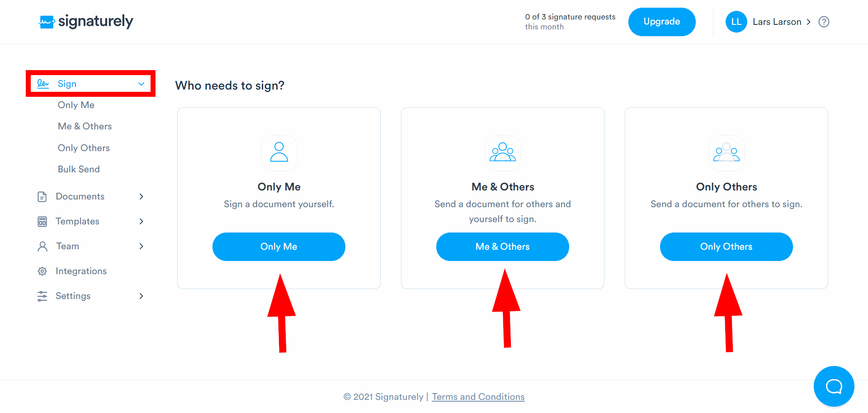Select the Team person icon

pos(42,246)
